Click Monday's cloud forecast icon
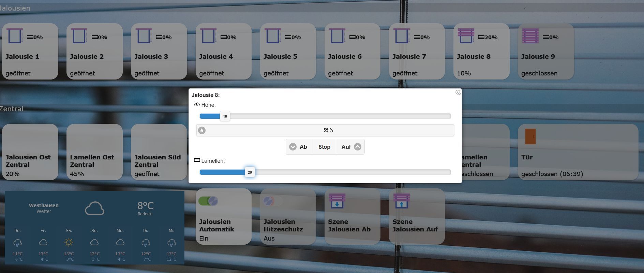This screenshot has width=644, height=273. pos(120,242)
